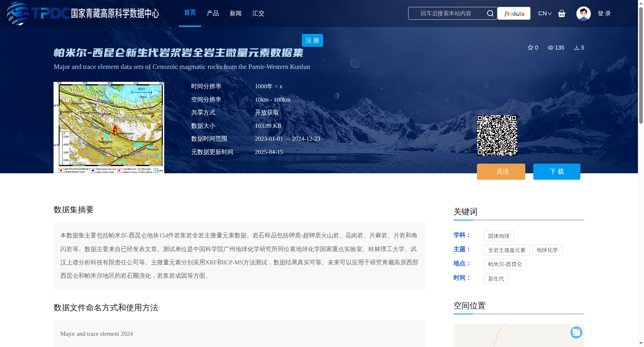Click the eye views count icon
Viewport: 644px width, 347px height.
[x=550, y=48]
